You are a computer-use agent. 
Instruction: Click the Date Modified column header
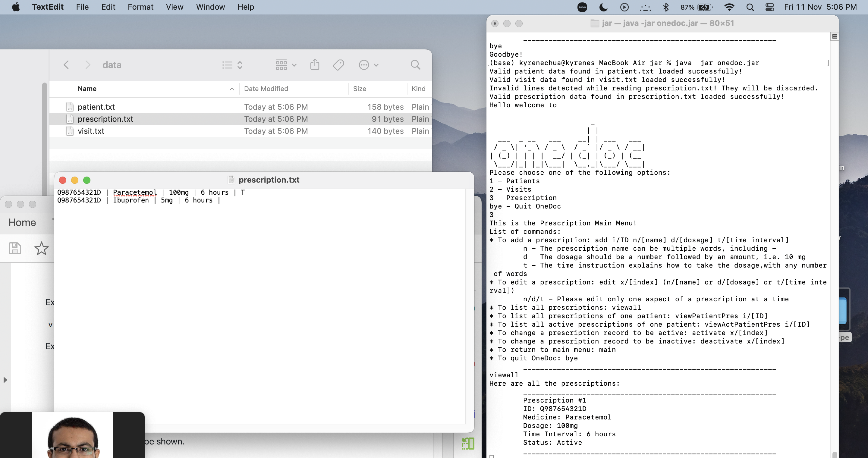(x=266, y=89)
